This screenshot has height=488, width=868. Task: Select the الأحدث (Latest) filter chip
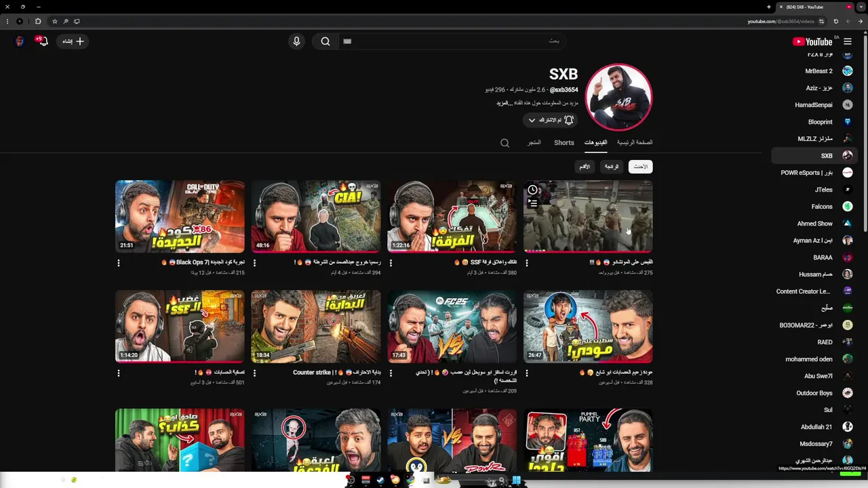[640, 167]
